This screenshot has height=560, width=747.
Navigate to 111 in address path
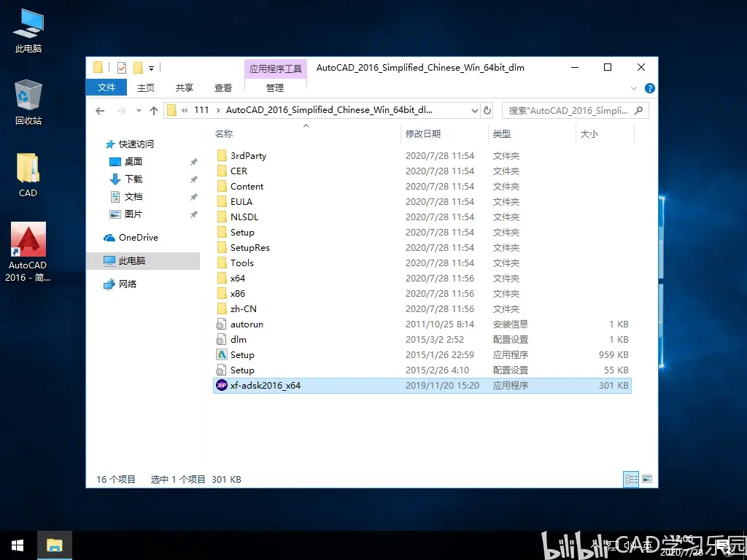[201, 110]
